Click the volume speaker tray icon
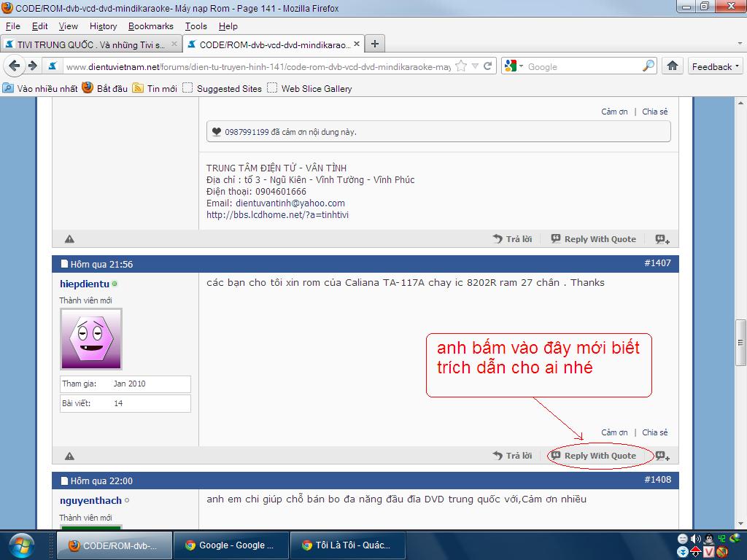Image resolution: width=747 pixels, height=560 pixels. [695, 539]
